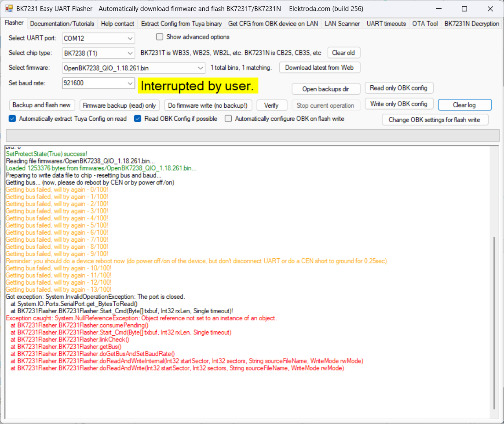Click stack trace line 'BK7231Flasher.getBus()'
This screenshot has height=424, width=504.
pyautogui.click(x=66, y=347)
